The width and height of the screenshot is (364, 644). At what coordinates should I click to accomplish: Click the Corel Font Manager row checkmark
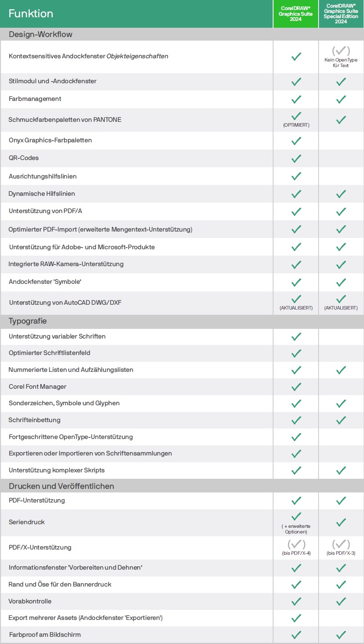296,387
